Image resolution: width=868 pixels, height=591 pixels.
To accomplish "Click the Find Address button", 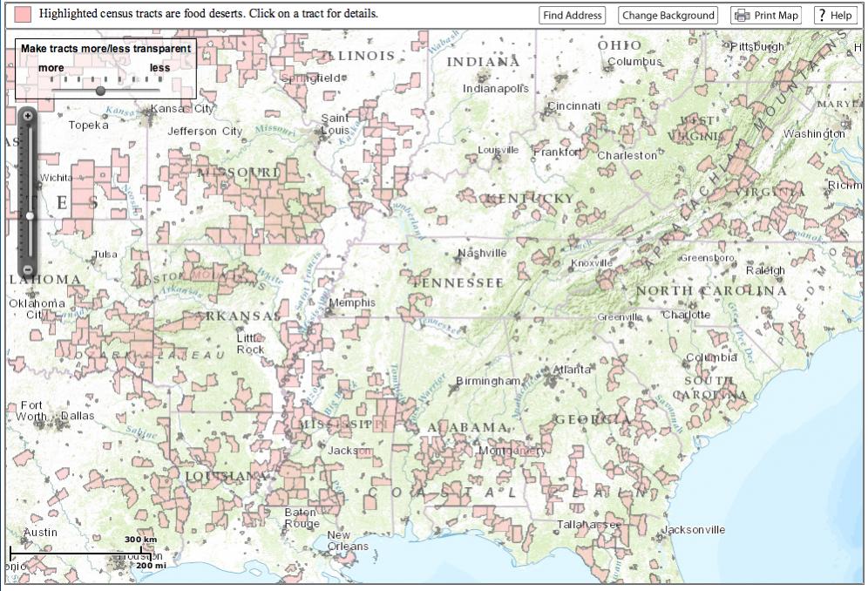I will [x=572, y=16].
